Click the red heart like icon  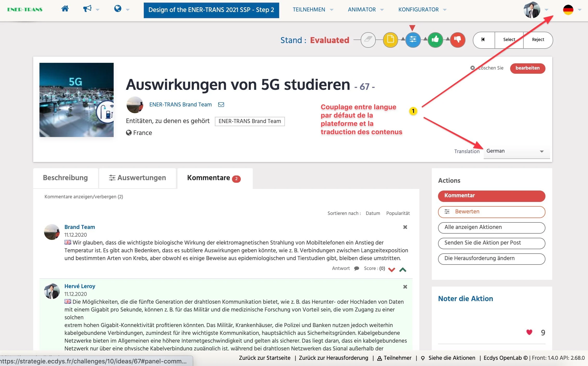(529, 332)
